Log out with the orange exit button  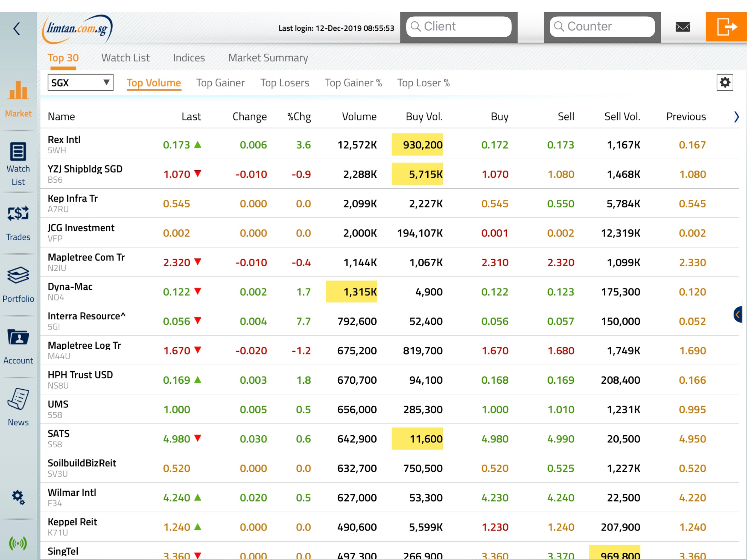[x=726, y=27]
